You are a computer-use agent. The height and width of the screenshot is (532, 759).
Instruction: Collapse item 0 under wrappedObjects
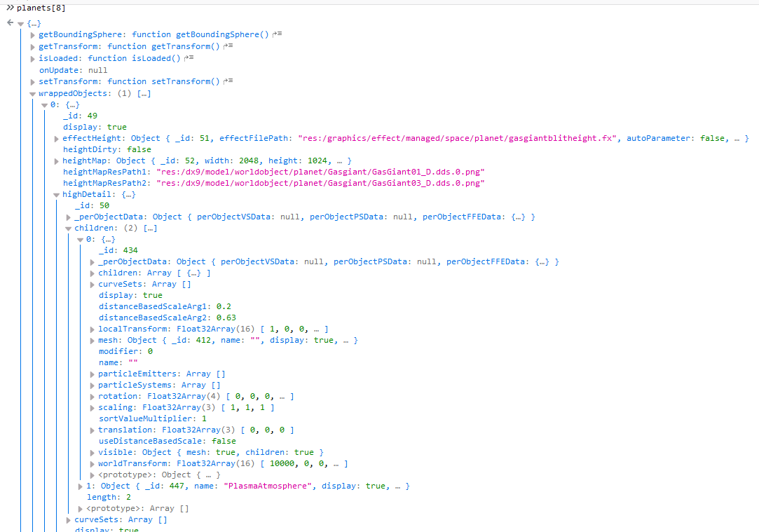pos(45,105)
